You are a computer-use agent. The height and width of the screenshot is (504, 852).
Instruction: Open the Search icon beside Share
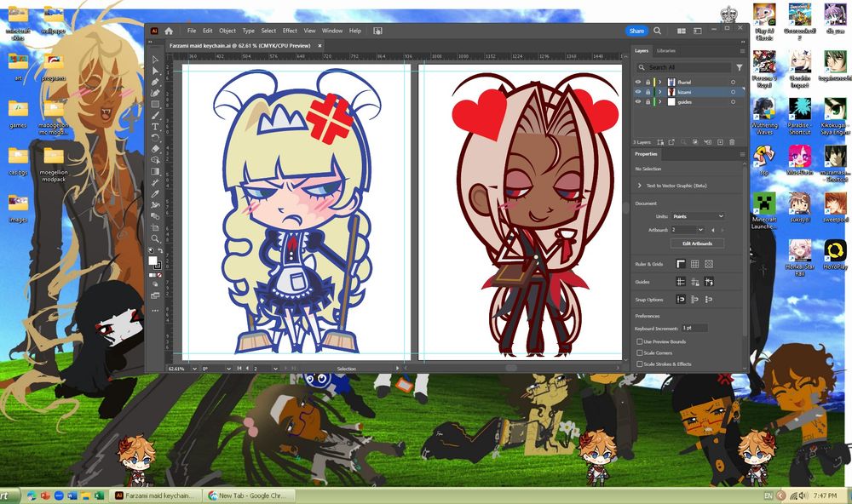(658, 31)
